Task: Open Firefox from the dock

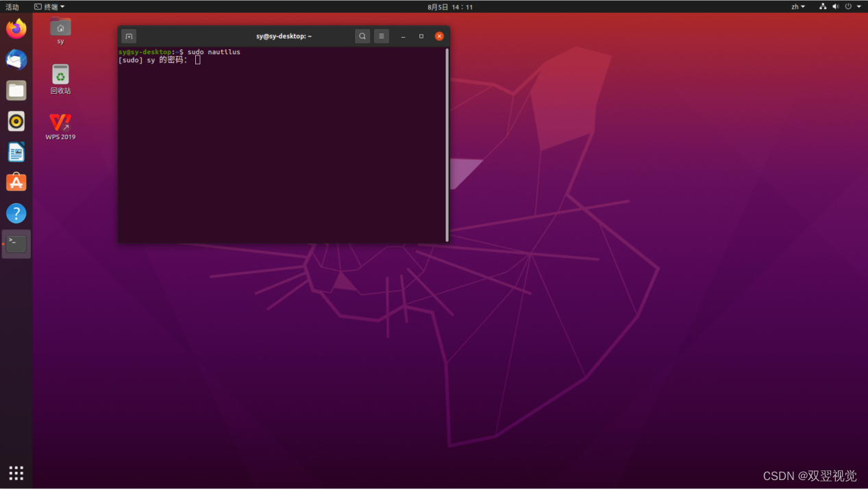Action: (16, 29)
